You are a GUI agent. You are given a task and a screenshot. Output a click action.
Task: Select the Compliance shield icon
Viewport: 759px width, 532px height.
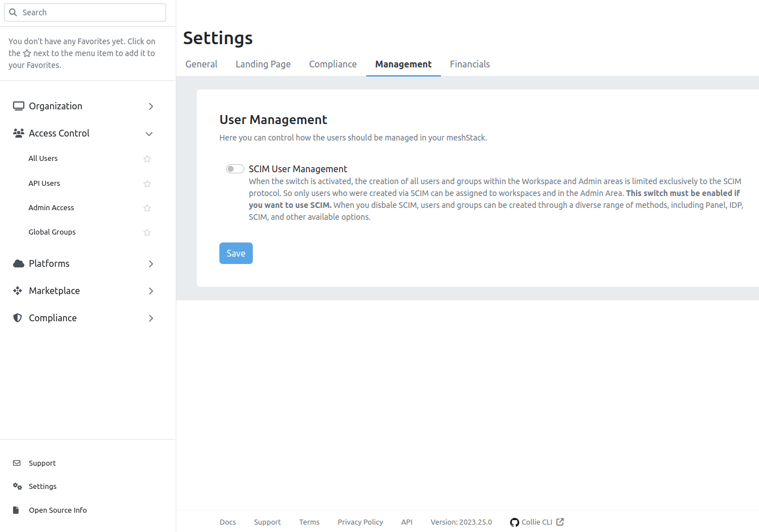(x=18, y=318)
